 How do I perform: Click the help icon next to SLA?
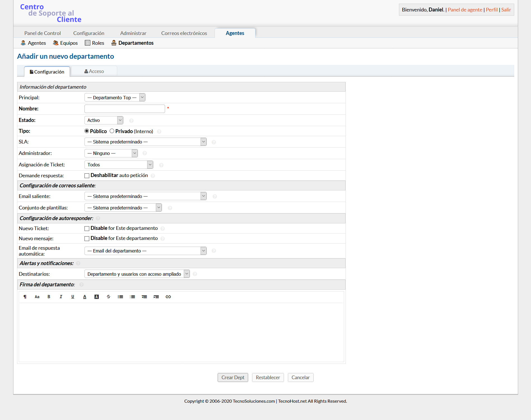(214, 142)
